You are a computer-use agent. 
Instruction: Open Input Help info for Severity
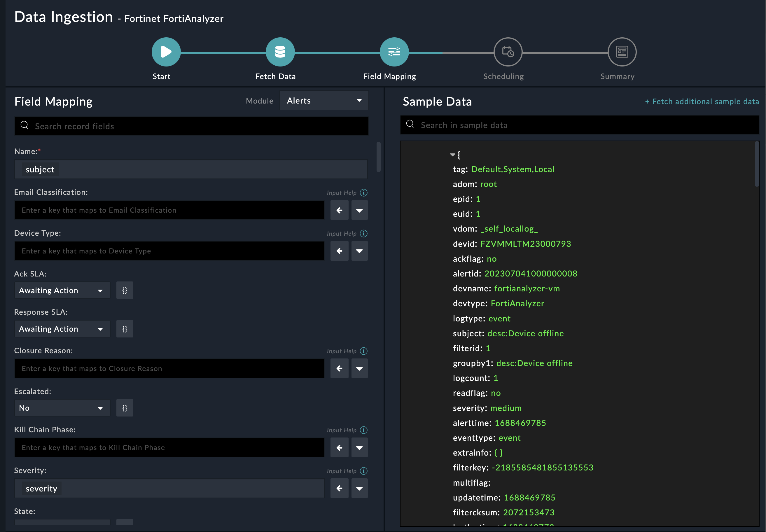364,471
